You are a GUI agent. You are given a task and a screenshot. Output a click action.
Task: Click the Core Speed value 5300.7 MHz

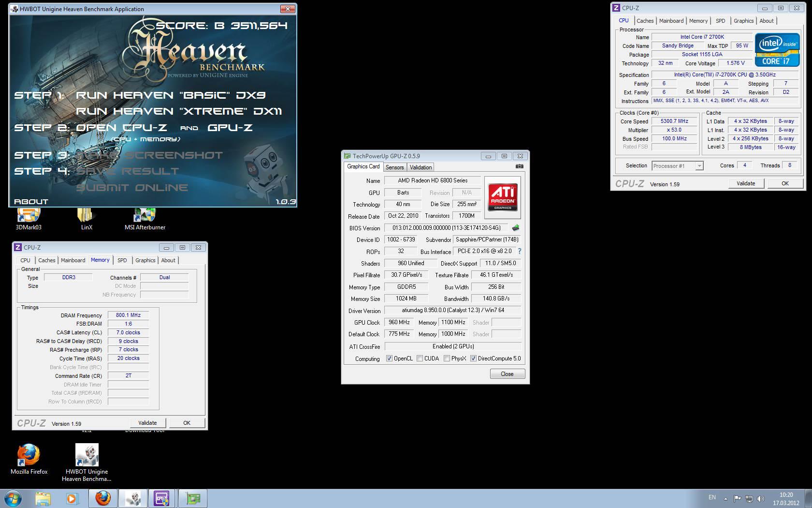674,121
